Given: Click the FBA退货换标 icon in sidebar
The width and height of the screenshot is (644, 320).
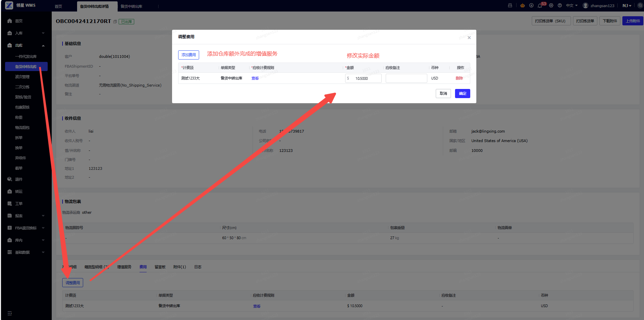Looking at the screenshot, I should coord(9,228).
